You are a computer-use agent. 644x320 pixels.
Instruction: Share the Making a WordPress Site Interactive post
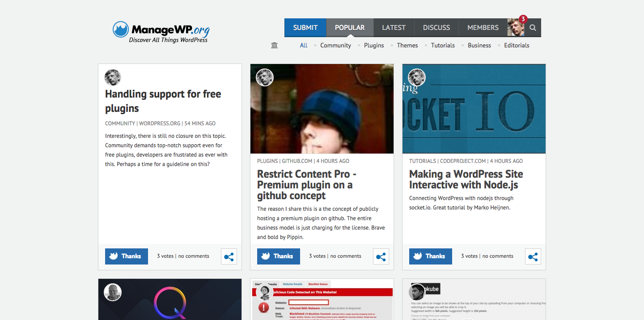533,256
